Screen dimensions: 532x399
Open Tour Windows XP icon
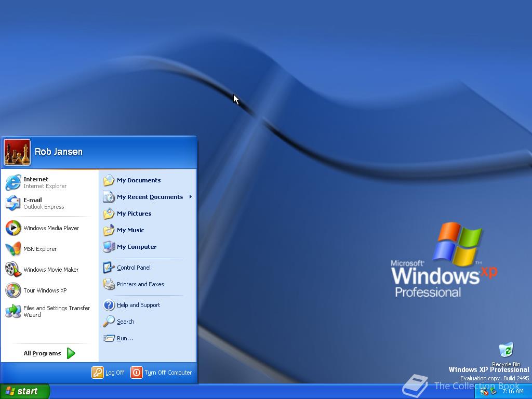coord(13,290)
